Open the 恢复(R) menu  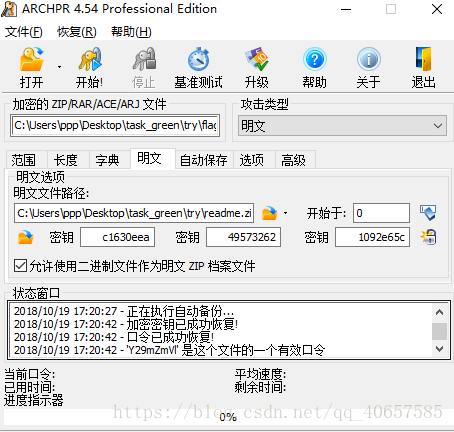pyautogui.click(x=77, y=32)
